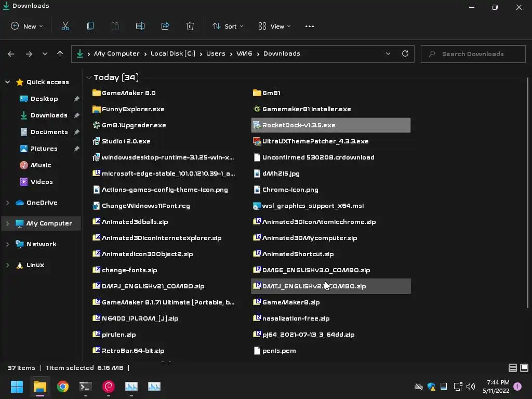532x399 pixels.
Task: Select Pictures in Quick access
Action: click(44, 149)
